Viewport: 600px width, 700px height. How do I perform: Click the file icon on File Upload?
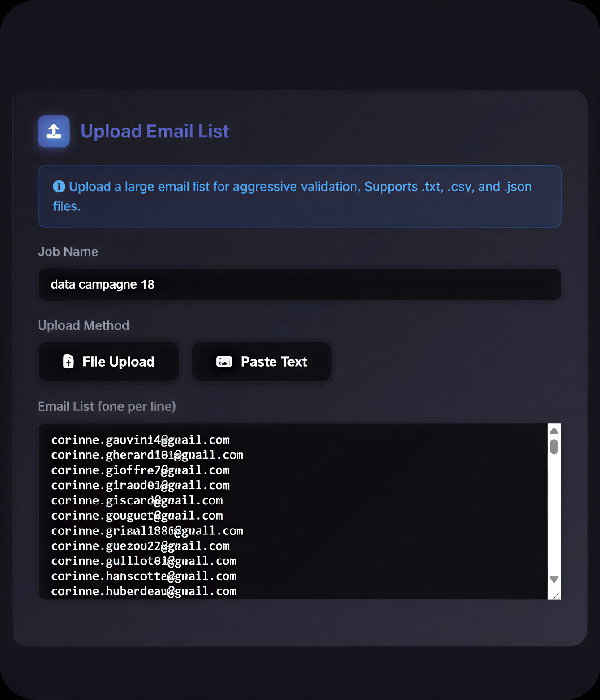tap(69, 362)
